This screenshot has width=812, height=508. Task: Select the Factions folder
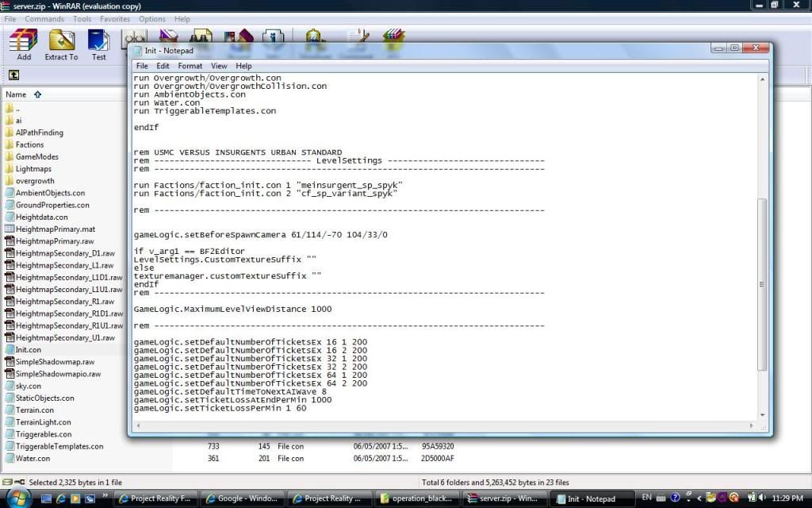pyautogui.click(x=29, y=145)
